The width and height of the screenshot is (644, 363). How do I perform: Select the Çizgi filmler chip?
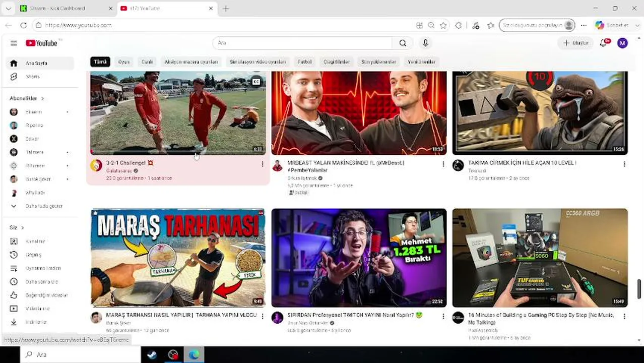337,62
